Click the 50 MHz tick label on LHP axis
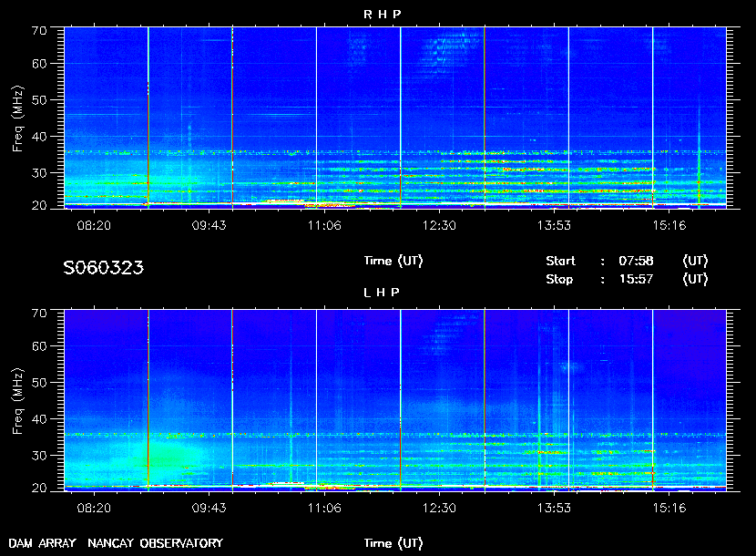Screen dimensions: 756x556 (39, 383)
